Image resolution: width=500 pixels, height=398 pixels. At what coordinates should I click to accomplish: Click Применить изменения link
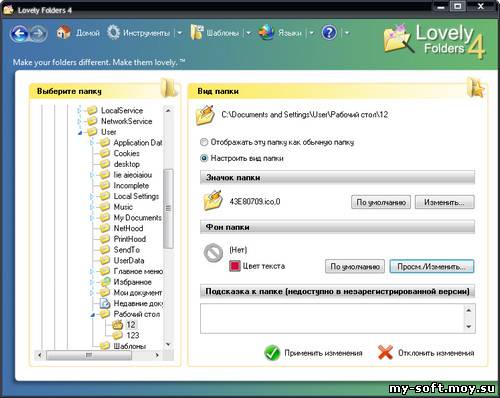click(323, 353)
